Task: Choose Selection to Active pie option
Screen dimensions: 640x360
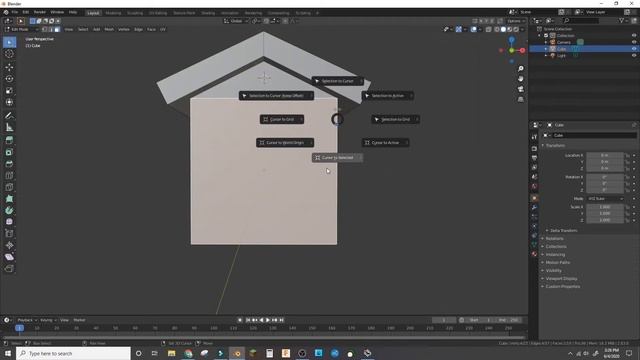Action: click(387, 96)
